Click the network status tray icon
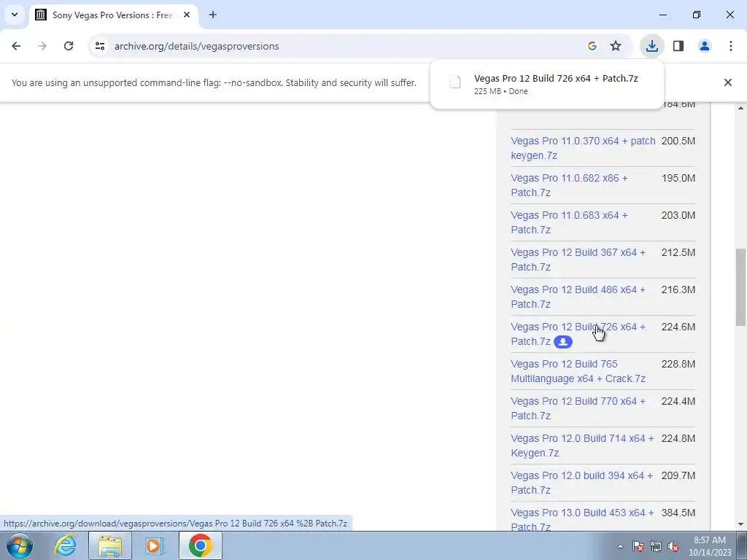The height and width of the screenshot is (560, 747). pos(656,546)
